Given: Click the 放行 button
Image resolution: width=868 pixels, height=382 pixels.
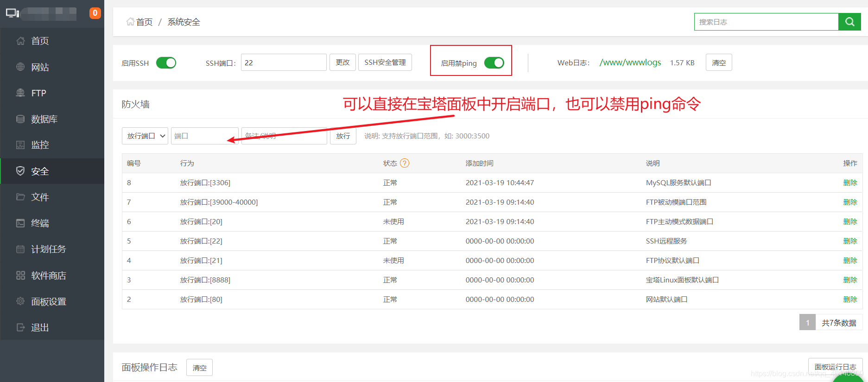Looking at the screenshot, I should tap(343, 136).
